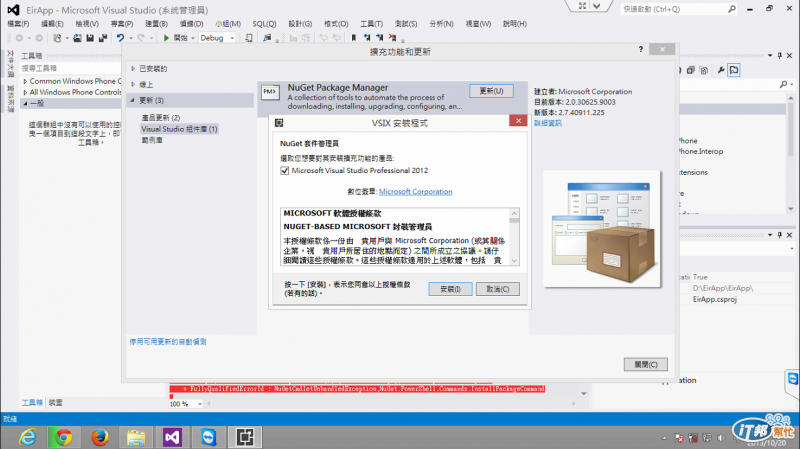800x449 pixels.
Task: Open the (D) debug menu
Action: point(191,23)
